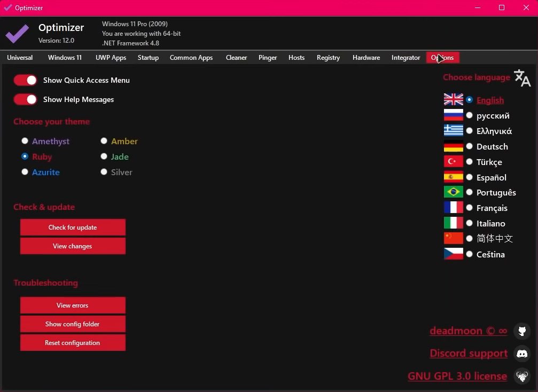Switch to the Cleaner tab
This screenshot has height=392, width=538.
point(236,58)
